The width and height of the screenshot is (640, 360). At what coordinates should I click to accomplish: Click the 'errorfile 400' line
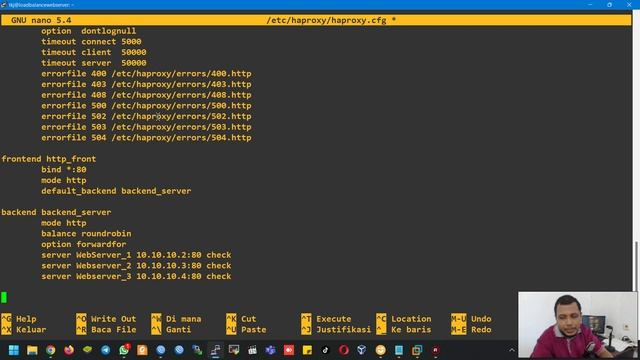(x=146, y=74)
